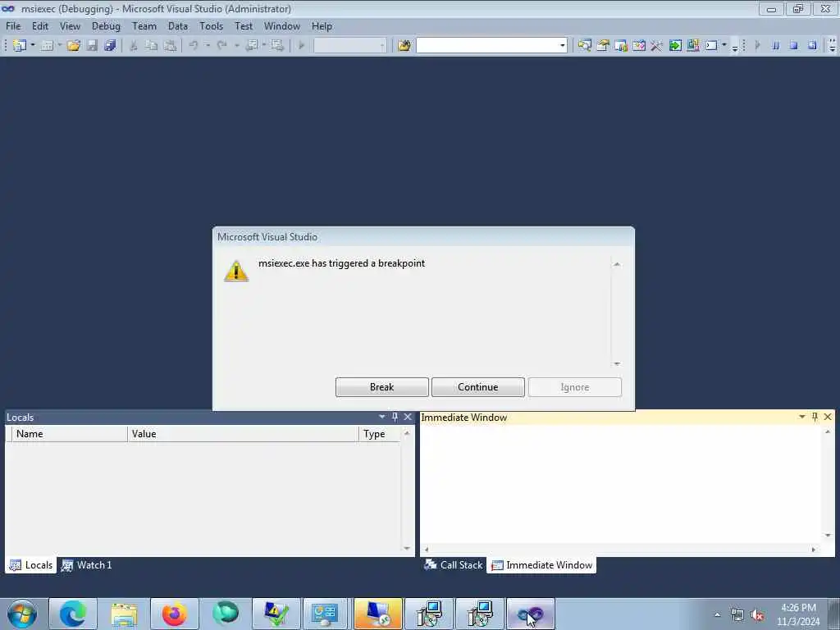Screen dimensions: 840x630
Task: Click the dialog message scroll-down arrow
Action: [617, 363]
